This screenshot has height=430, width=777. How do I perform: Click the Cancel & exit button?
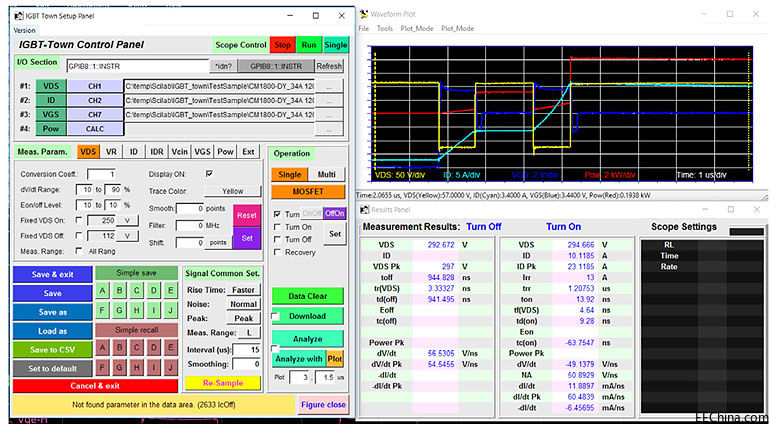click(95, 385)
